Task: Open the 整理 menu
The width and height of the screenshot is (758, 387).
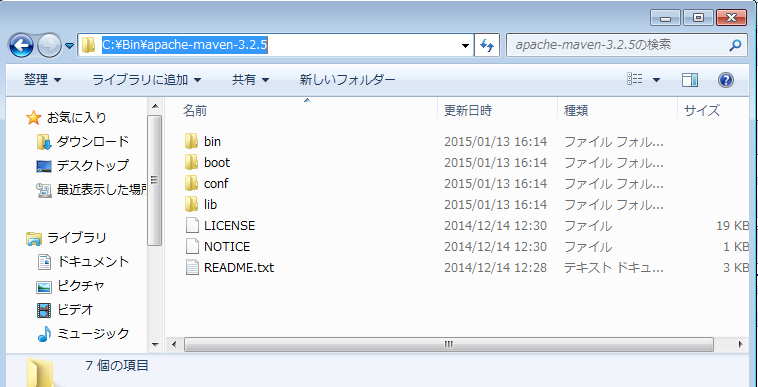Action: (43, 80)
